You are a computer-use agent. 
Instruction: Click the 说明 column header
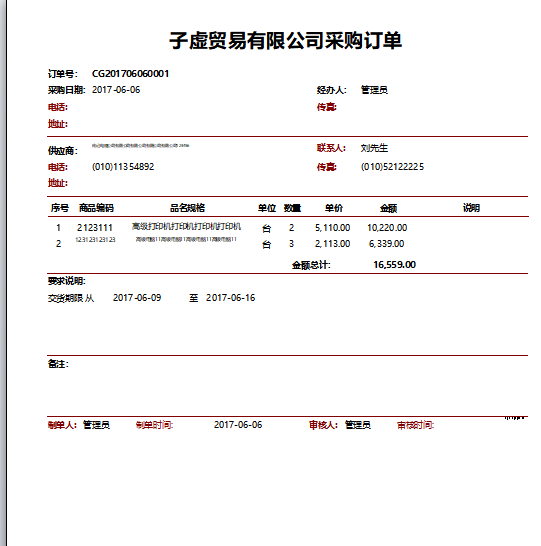pos(471,208)
